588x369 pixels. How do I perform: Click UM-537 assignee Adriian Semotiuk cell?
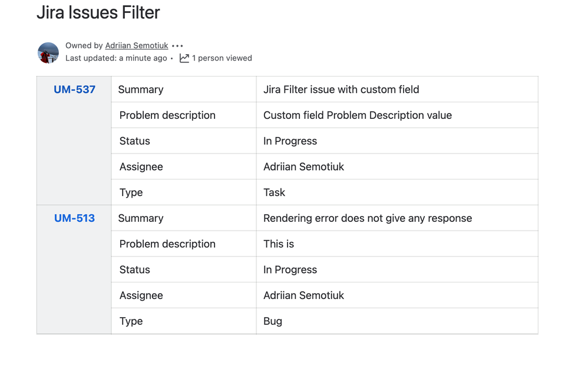(x=397, y=167)
